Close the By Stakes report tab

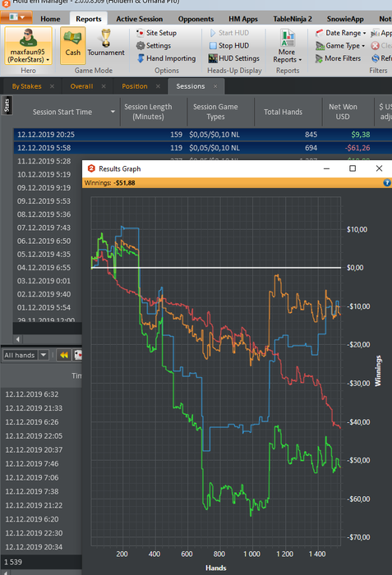[52, 86]
